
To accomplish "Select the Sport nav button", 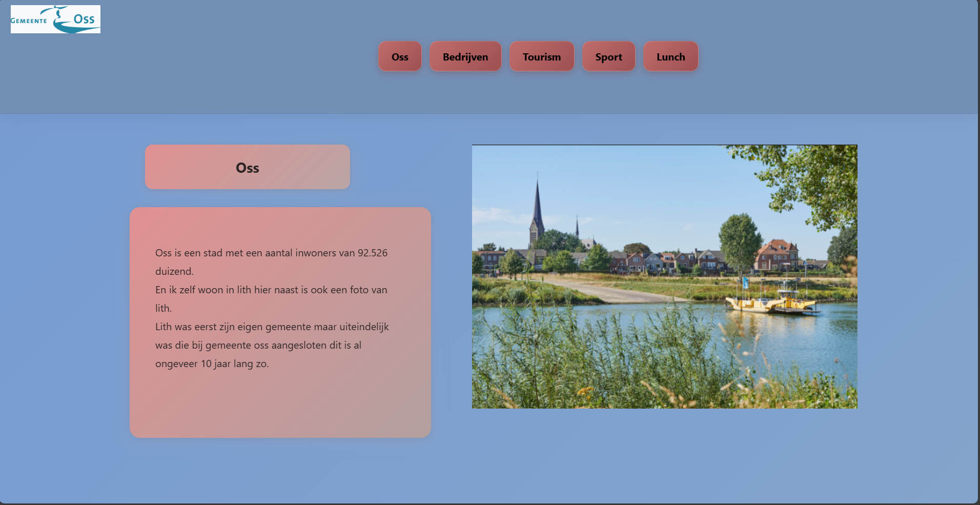I will [608, 57].
